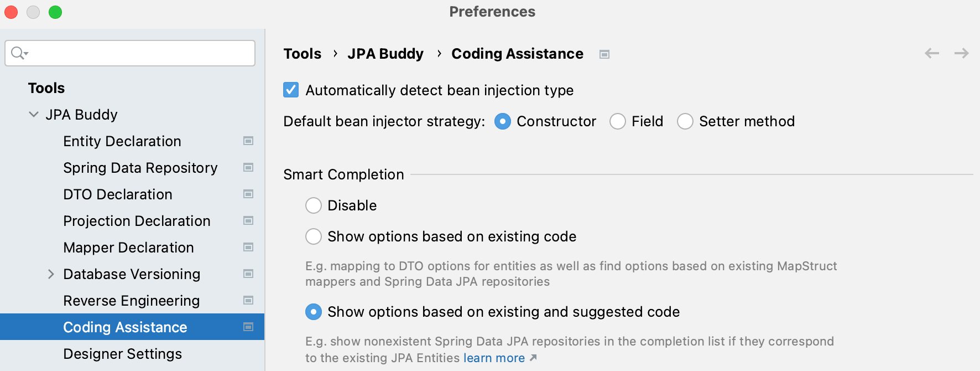Collapse the JPA Buddy tree node
980x371 pixels.
pyautogui.click(x=34, y=115)
